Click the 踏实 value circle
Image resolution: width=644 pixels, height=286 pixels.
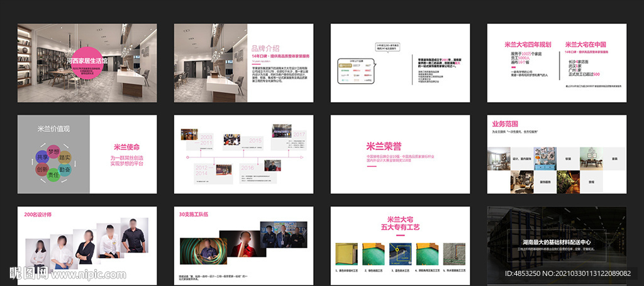(65, 157)
